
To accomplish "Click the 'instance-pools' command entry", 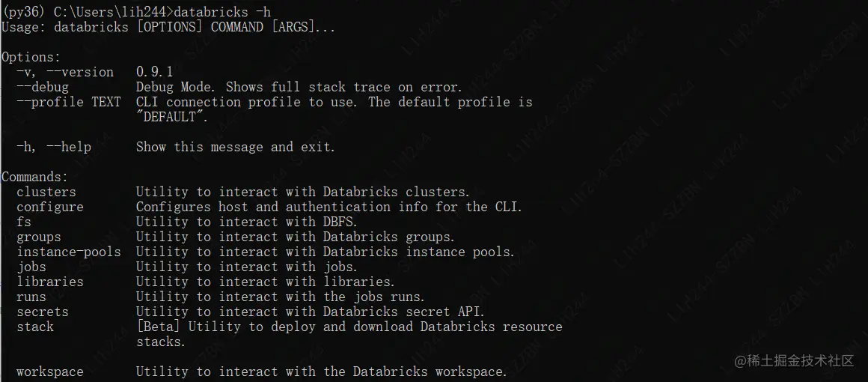I will 69,252.
